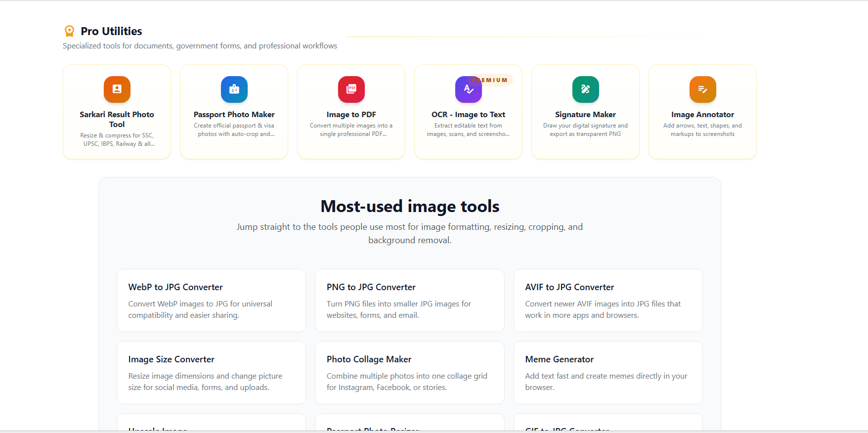
Task: Click text 'Create official passport & visa'
Action: [234, 126]
